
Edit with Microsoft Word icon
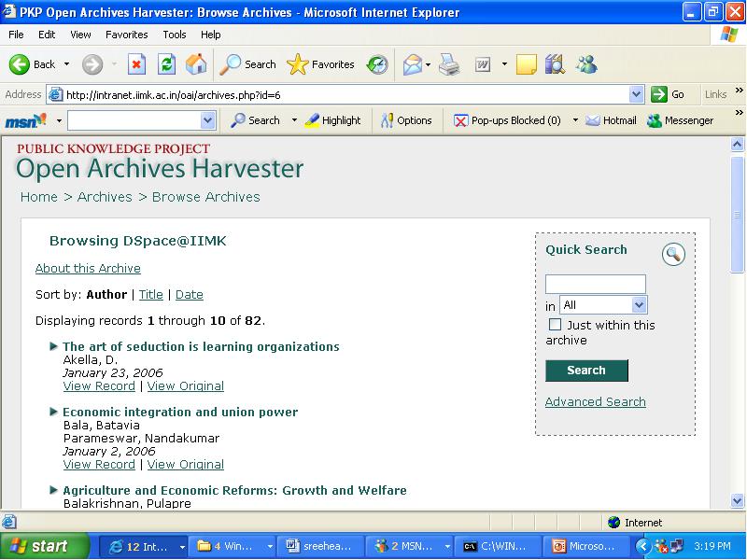point(483,64)
